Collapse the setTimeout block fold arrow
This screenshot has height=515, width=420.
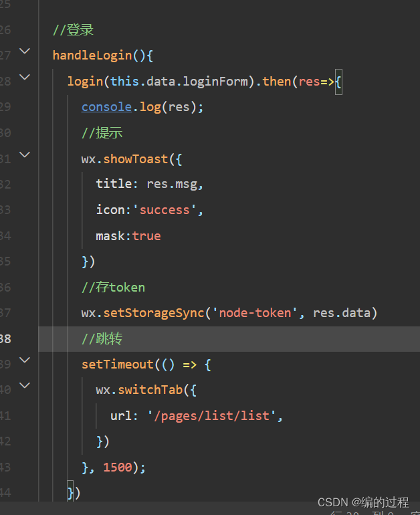click(25, 360)
